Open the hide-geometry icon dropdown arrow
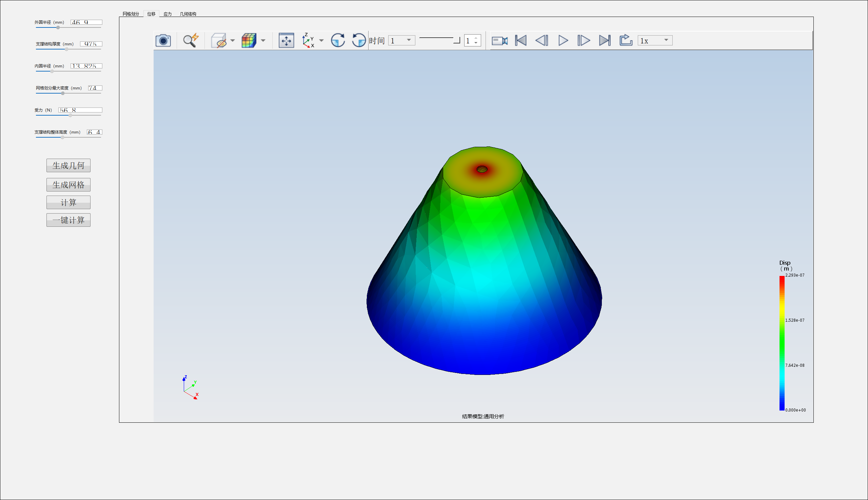Viewport: 868px width, 500px height. coord(233,41)
